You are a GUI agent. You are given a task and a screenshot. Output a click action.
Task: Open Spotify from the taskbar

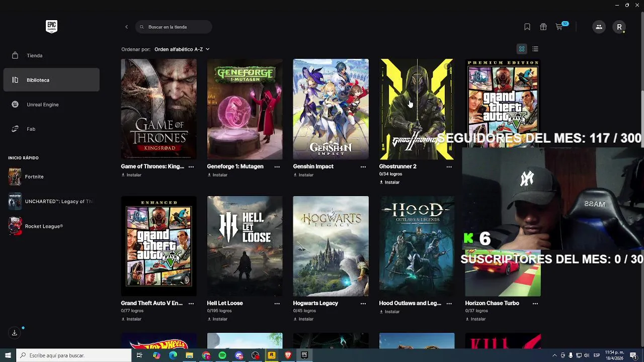(222, 355)
